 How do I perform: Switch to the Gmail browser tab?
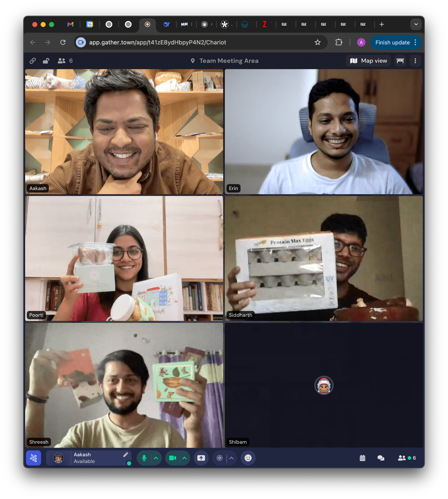tap(70, 24)
